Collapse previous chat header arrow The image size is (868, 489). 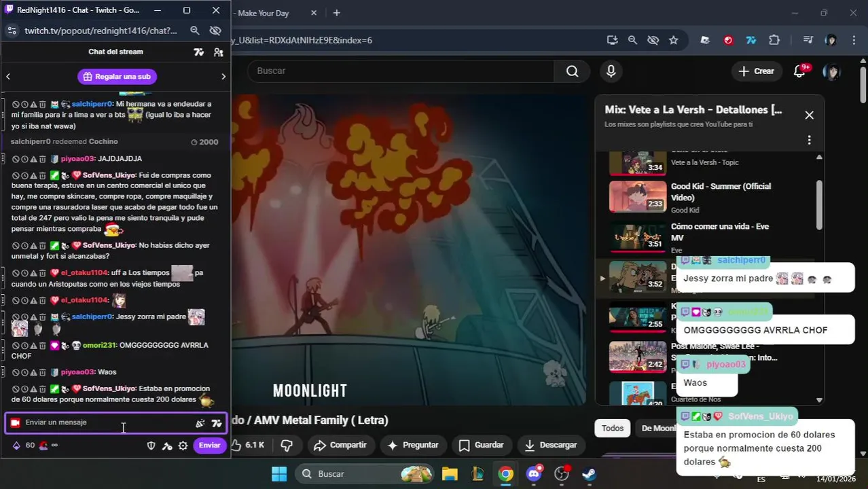[x=8, y=77]
